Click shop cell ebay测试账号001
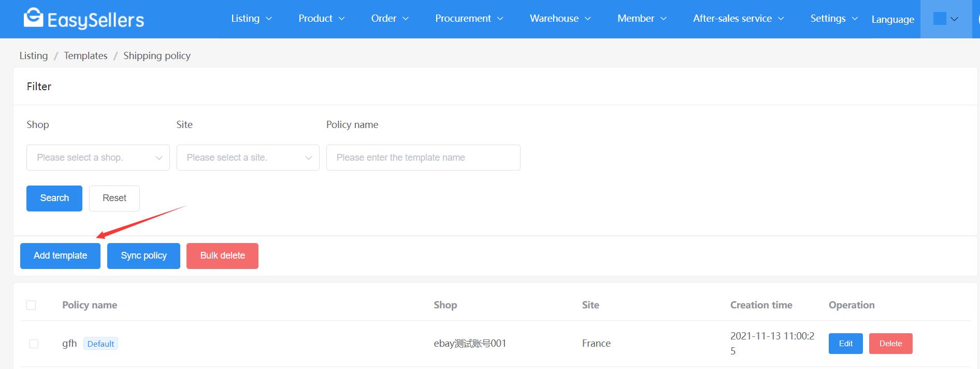 tap(470, 344)
